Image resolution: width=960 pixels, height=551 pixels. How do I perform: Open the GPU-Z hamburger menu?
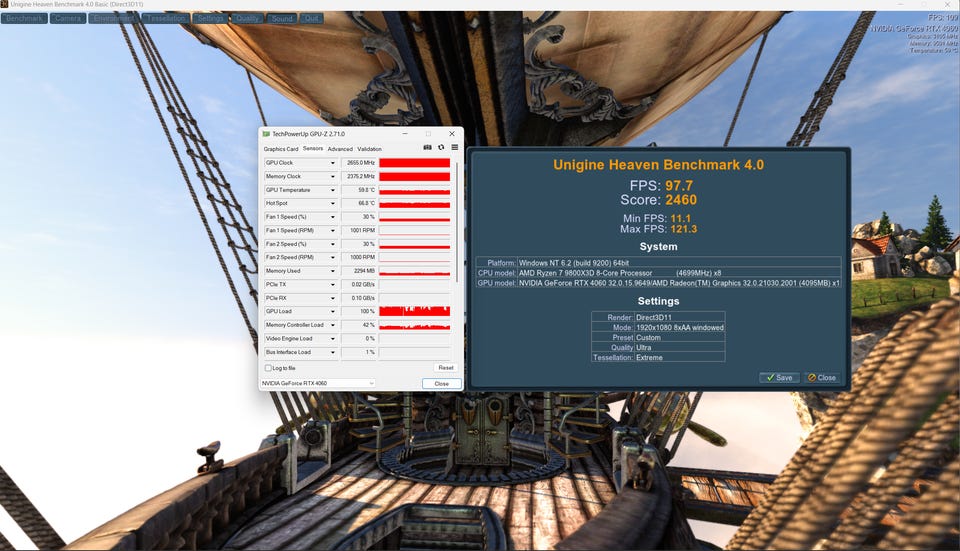[454, 148]
